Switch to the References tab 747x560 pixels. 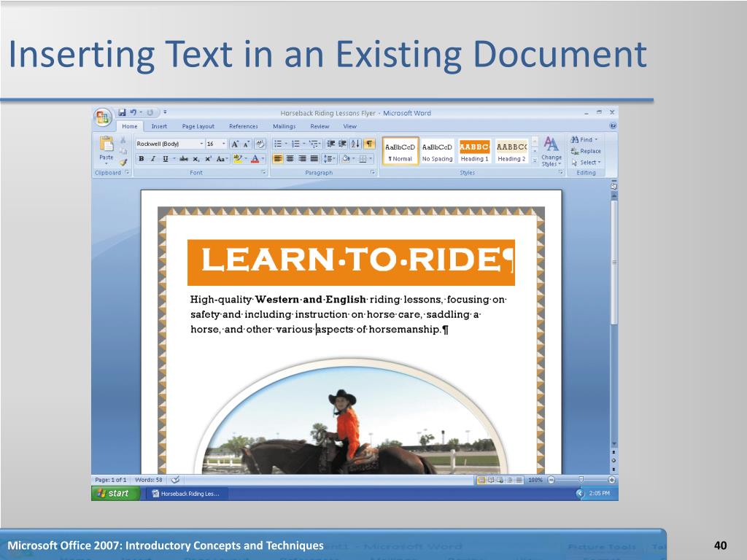point(244,126)
